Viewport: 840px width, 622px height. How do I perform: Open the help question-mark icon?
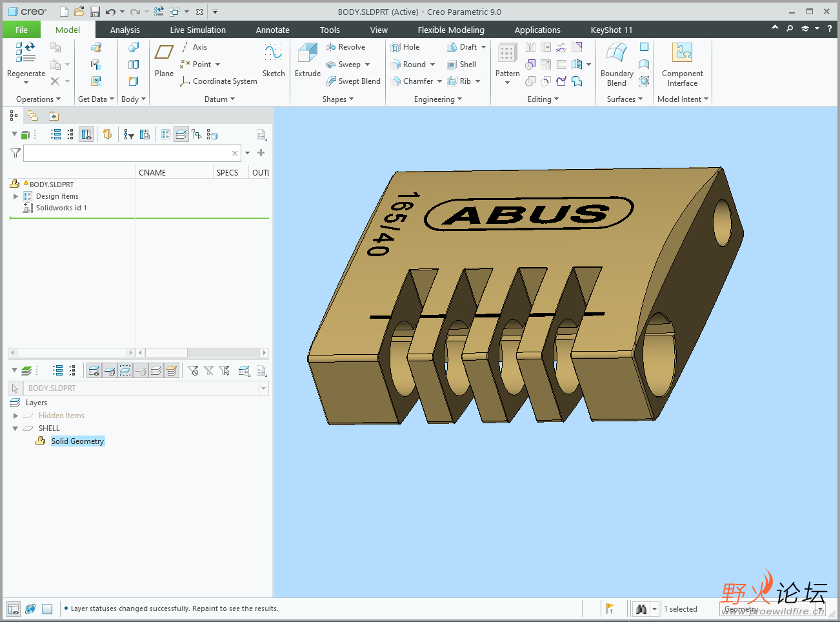[830, 29]
